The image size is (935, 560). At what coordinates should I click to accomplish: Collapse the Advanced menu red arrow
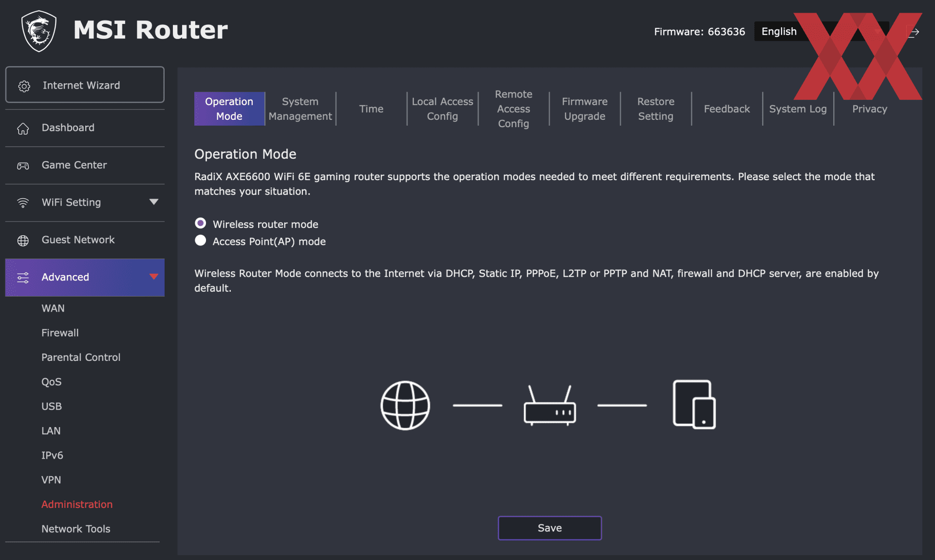pyautogui.click(x=154, y=277)
